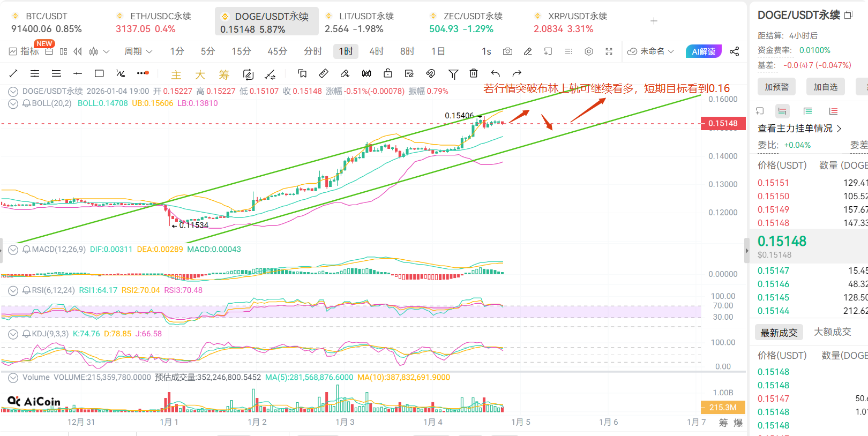868x436 pixels.
Task: Enter fullscreen chart mode
Action: point(609,51)
